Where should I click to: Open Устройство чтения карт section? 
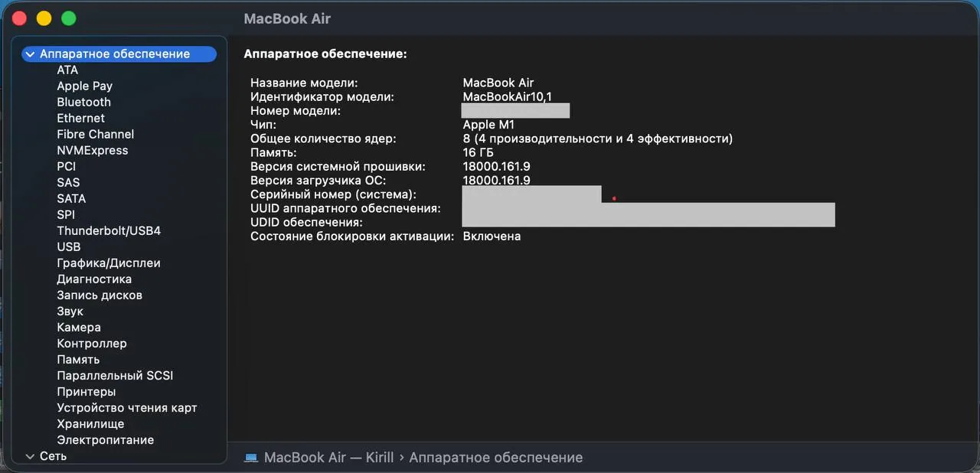tap(127, 407)
